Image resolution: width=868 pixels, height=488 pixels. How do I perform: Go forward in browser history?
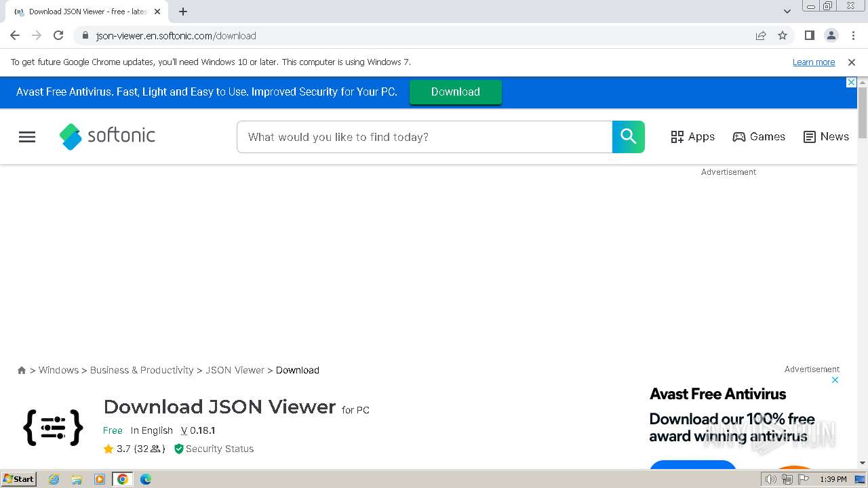(x=37, y=35)
